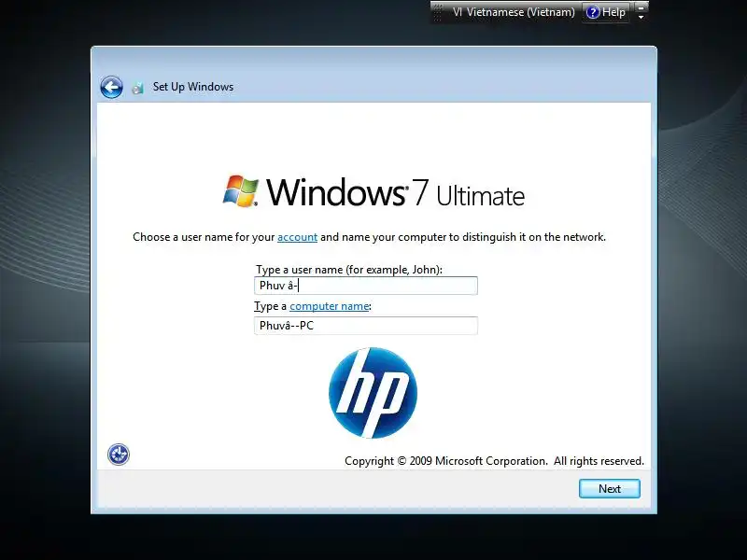Click the 'Set Up Windows' title text

[x=193, y=87]
